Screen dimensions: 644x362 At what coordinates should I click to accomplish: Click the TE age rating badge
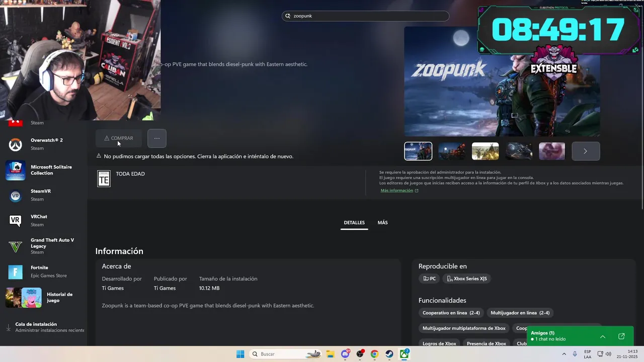(x=104, y=179)
